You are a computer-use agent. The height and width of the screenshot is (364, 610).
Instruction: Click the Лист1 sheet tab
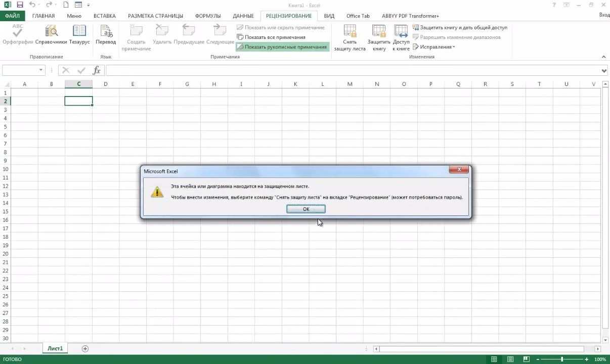55,348
